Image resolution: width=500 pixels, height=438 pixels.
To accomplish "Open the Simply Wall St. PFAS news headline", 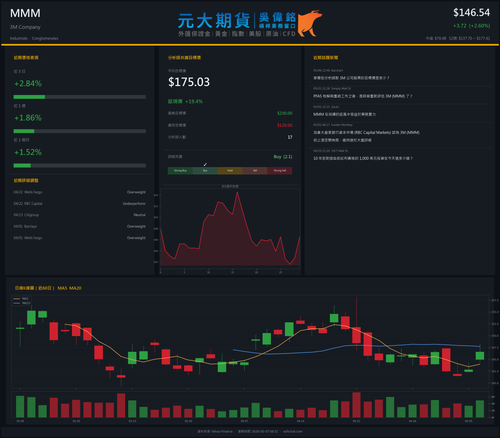I will click(363, 96).
